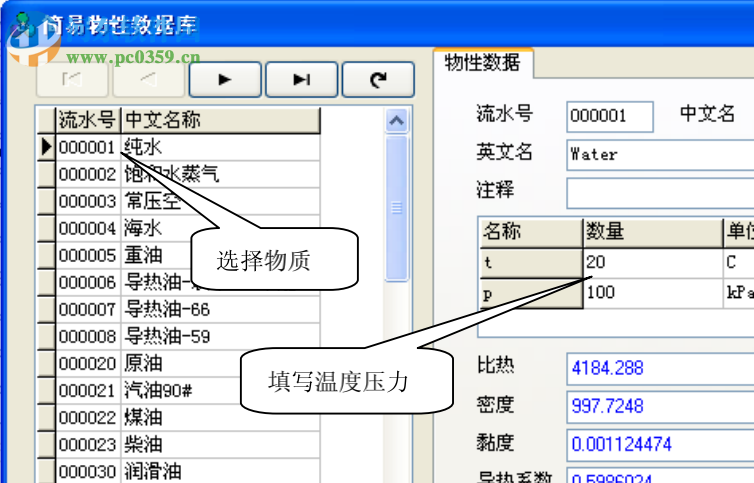754x483 pixels.
Task: Click the pressure unit cell kPa
Action: click(739, 293)
